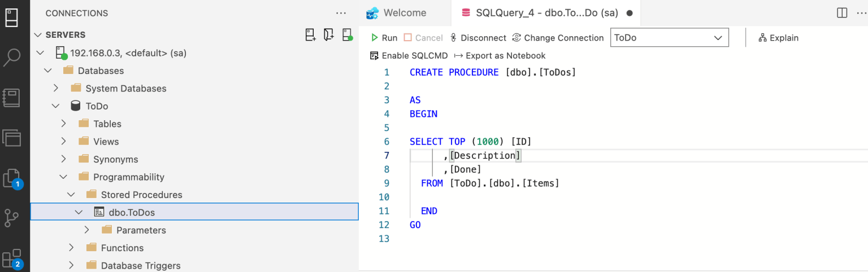The height and width of the screenshot is (272, 868).
Task: Open the Extensions view icon
Action: [12, 258]
